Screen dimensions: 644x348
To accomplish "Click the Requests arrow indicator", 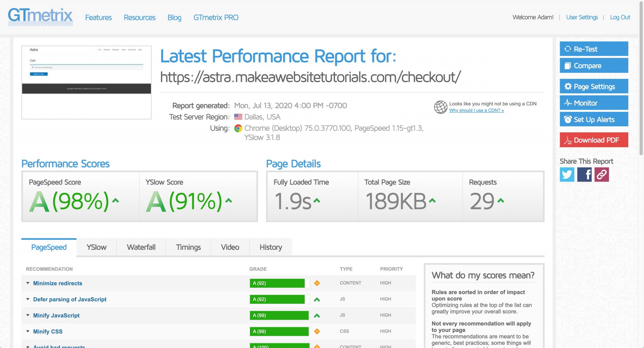I will pos(501,200).
